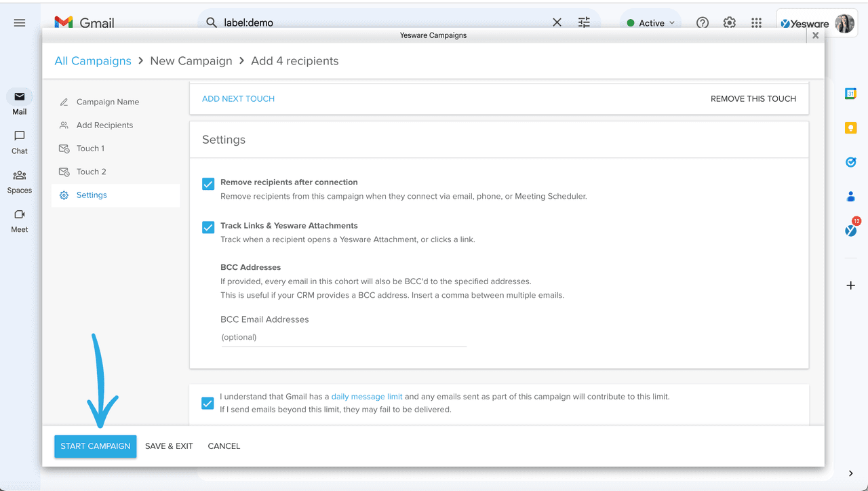The height and width of the screenshot is (491, 868).
Task: Show search options filter in search bar
Action: (584, 23)
